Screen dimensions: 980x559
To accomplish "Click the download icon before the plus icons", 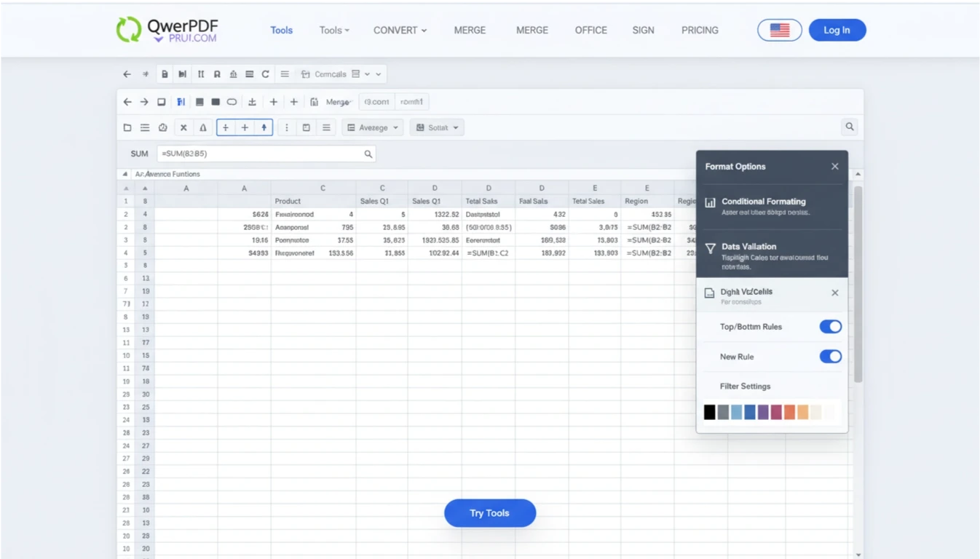I will coord(252,102).
